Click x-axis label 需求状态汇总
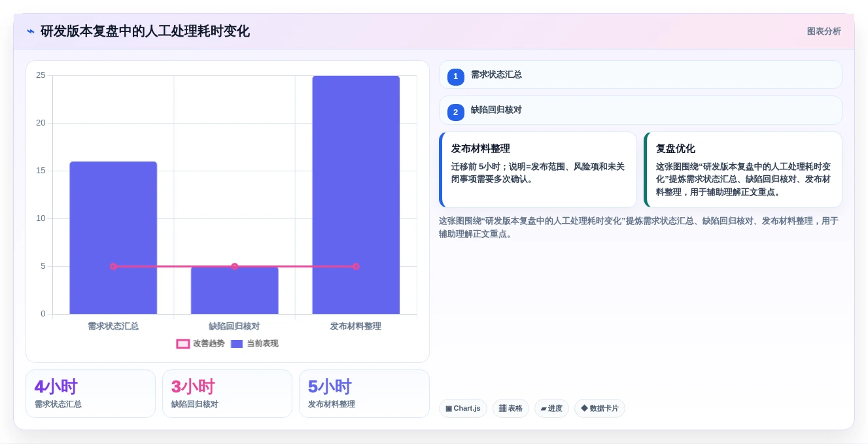This screenshot has height=444, width=868. point(113,326)
